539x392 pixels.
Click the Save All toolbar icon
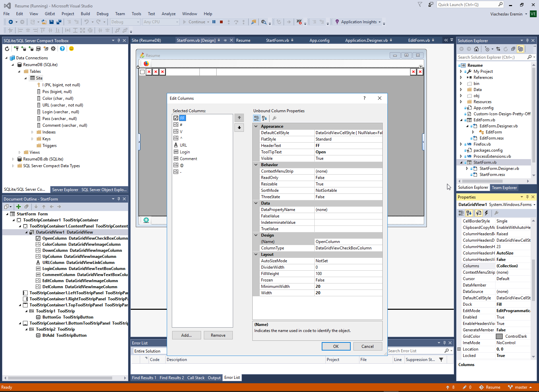(x=59, y=22)
